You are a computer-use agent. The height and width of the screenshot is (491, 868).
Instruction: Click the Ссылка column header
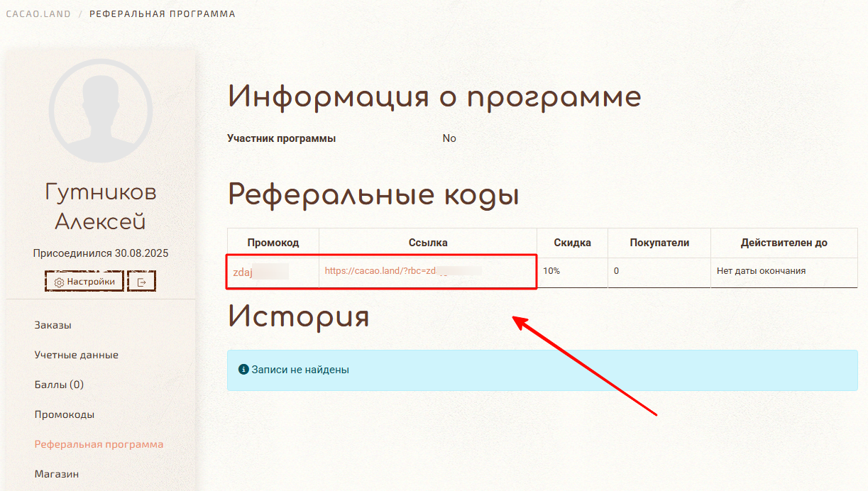pos(428,243)
